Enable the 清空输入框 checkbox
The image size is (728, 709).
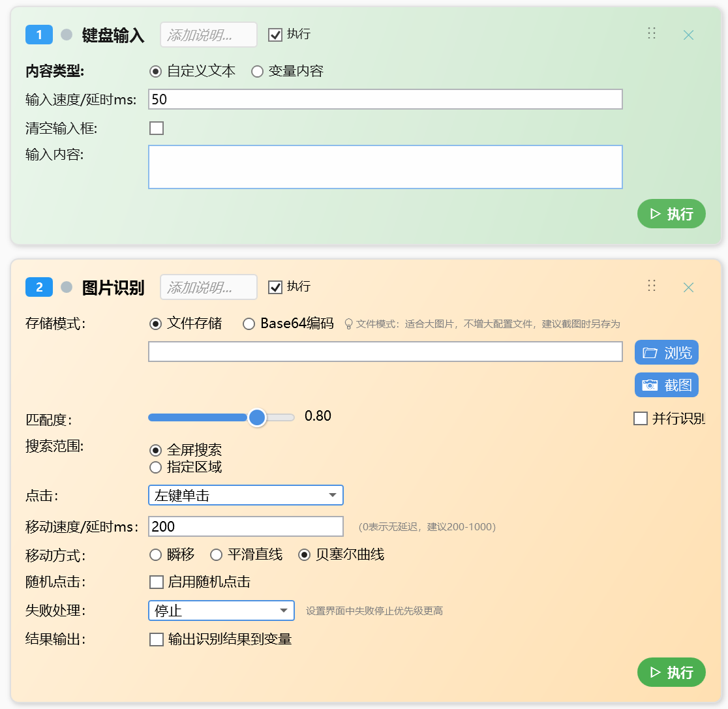(x=157, y=128)
